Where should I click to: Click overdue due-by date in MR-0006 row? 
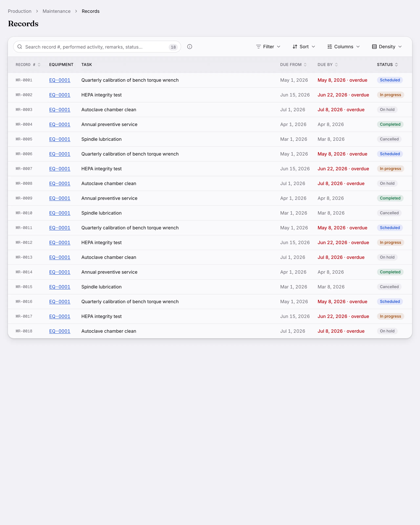pyautogui.click(x=342, y=154)
